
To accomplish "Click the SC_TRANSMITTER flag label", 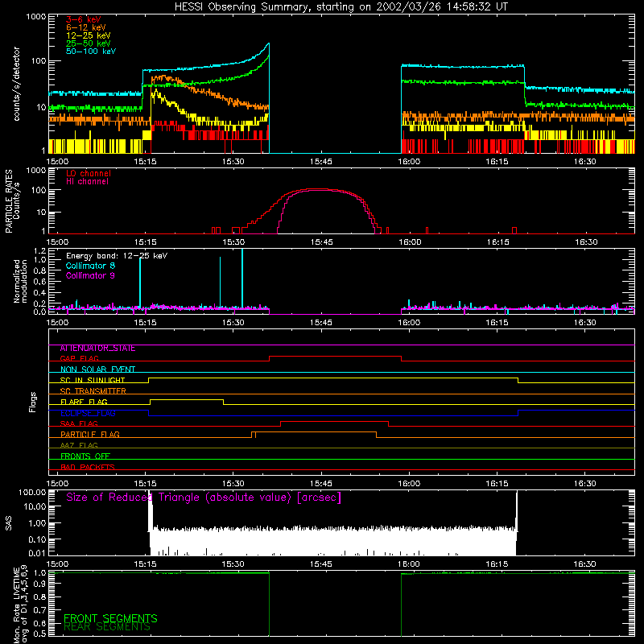I will [93, 391].
